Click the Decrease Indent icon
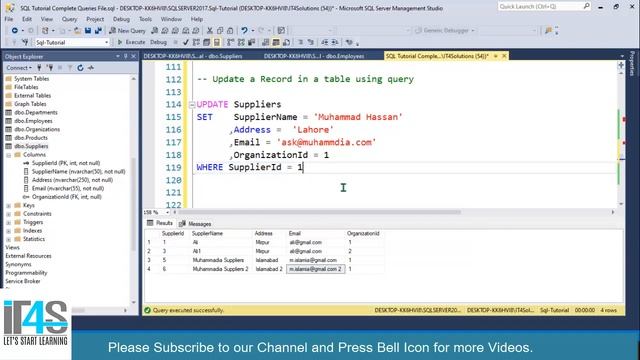Viewport: 640px width, 360px height. tap(324, 42)
